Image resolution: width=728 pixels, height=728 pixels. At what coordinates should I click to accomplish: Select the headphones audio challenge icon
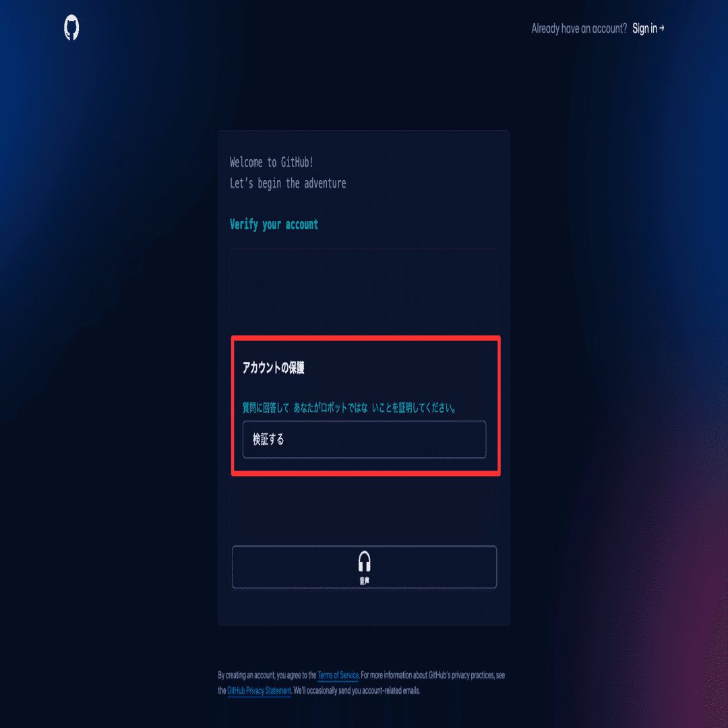[364, 561]
